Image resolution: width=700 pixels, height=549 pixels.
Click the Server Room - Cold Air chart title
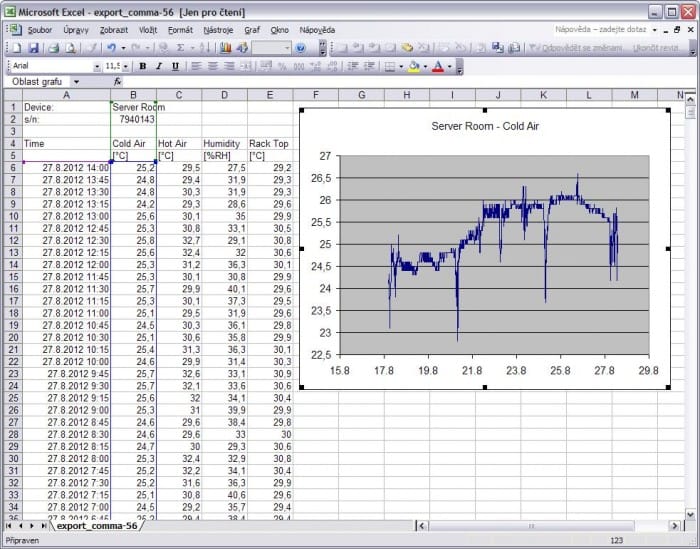tap(485, 127)
